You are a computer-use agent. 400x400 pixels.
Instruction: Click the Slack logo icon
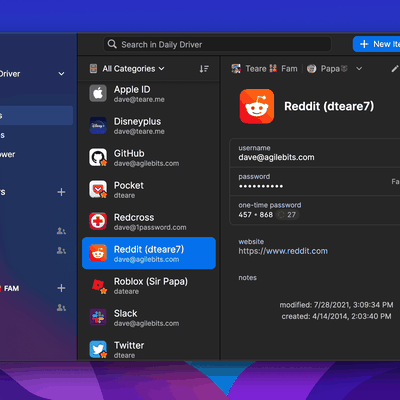[98, 317]
